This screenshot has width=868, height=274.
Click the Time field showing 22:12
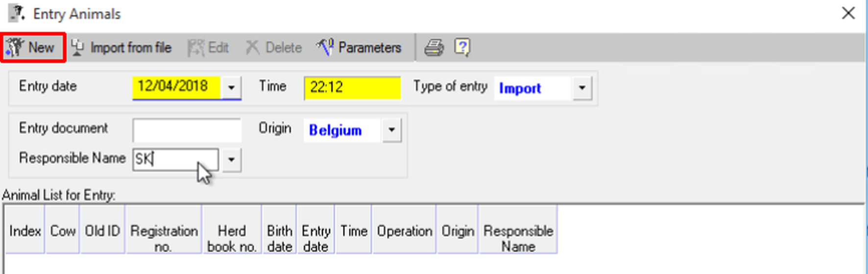pos(352,88)
